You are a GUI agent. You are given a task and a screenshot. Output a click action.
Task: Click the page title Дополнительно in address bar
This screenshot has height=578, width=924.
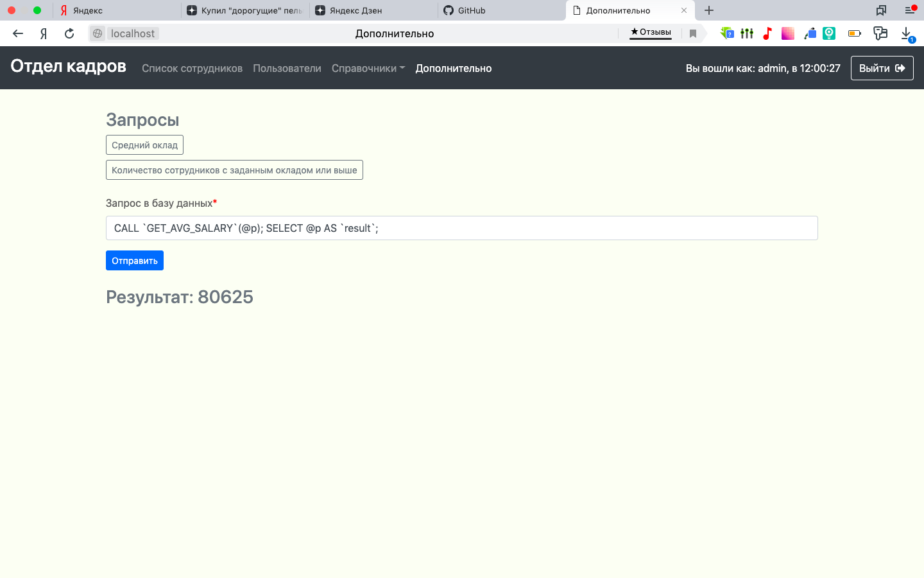tap(395, 33)
